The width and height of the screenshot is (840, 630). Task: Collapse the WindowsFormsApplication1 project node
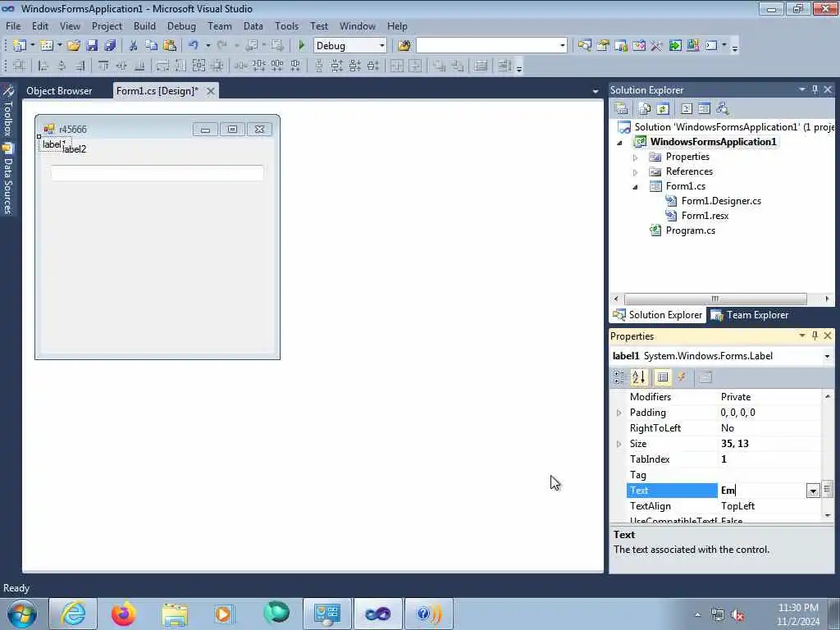coord(620,143)
